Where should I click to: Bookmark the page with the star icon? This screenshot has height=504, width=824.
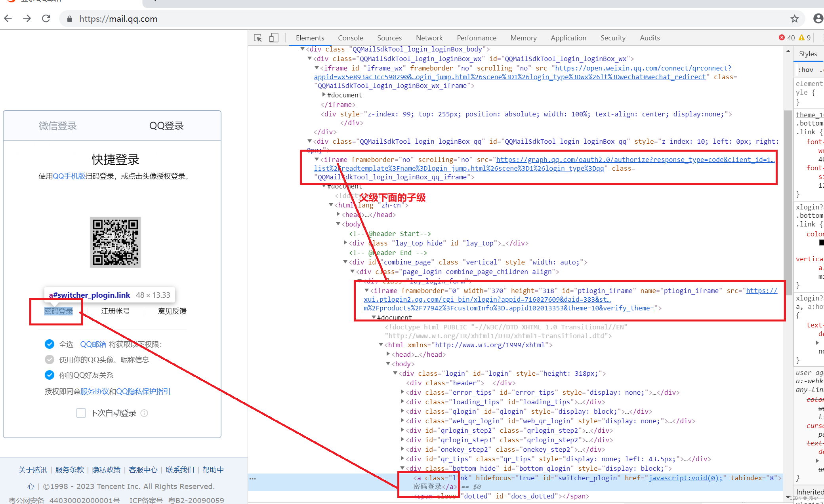click(x=795, y=18)
